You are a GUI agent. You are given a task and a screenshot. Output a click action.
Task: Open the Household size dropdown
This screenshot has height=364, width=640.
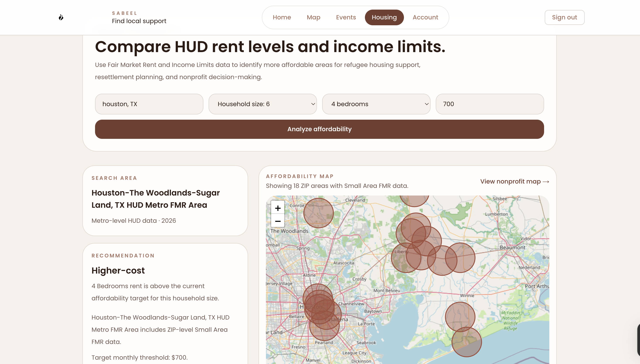262,104
